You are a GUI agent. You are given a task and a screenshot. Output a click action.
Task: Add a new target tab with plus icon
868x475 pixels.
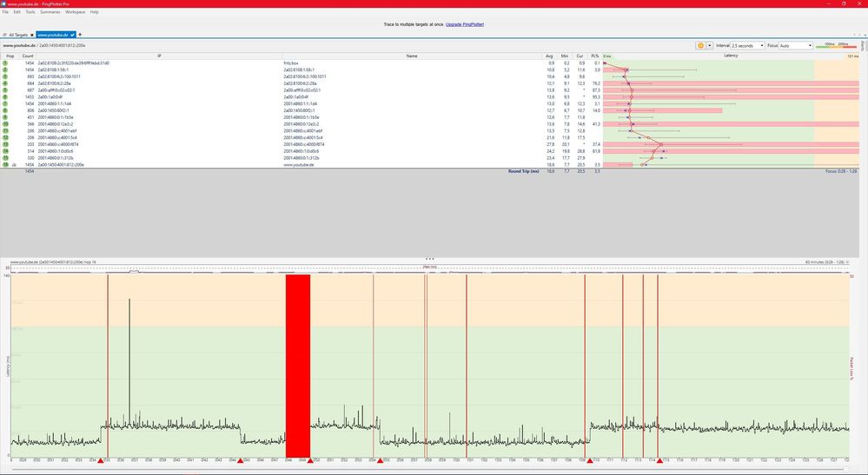80,35
